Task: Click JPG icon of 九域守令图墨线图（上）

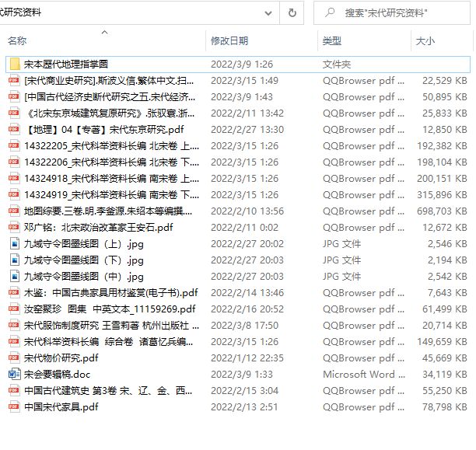Action: pos(15,244)
